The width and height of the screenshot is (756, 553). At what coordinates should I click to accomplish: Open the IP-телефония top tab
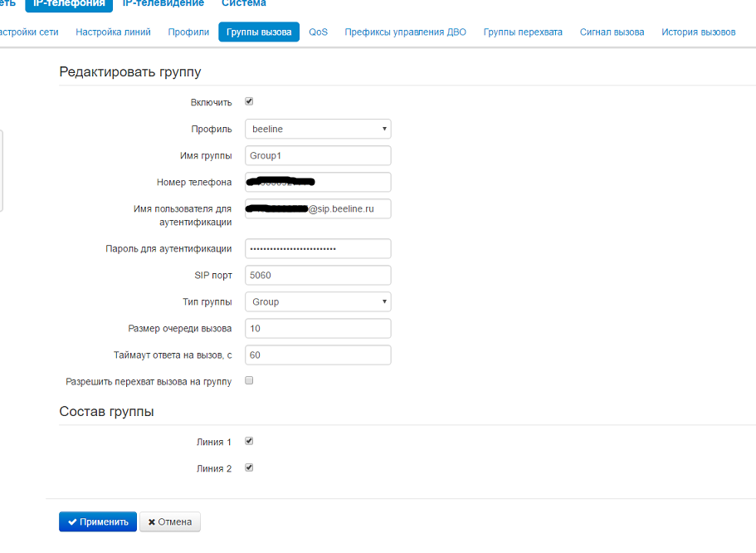click(69, 4)
